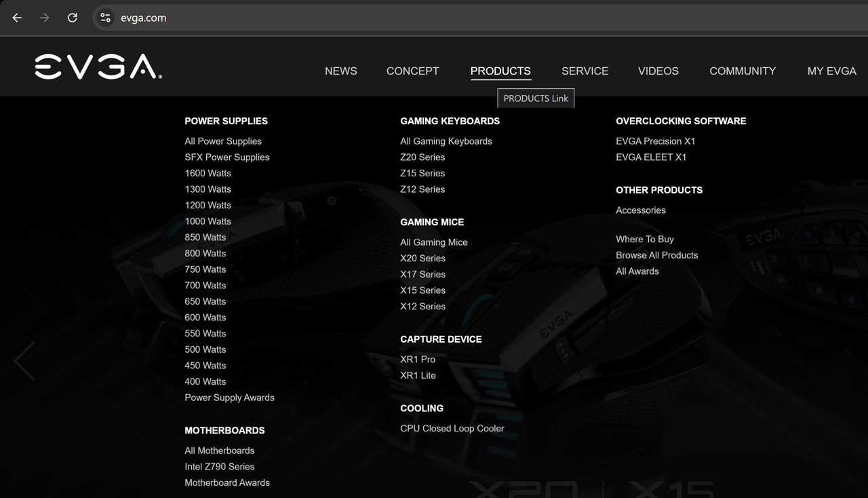Pick 400 Watts power supplies

pyautogui.click(x=205, y=382)
